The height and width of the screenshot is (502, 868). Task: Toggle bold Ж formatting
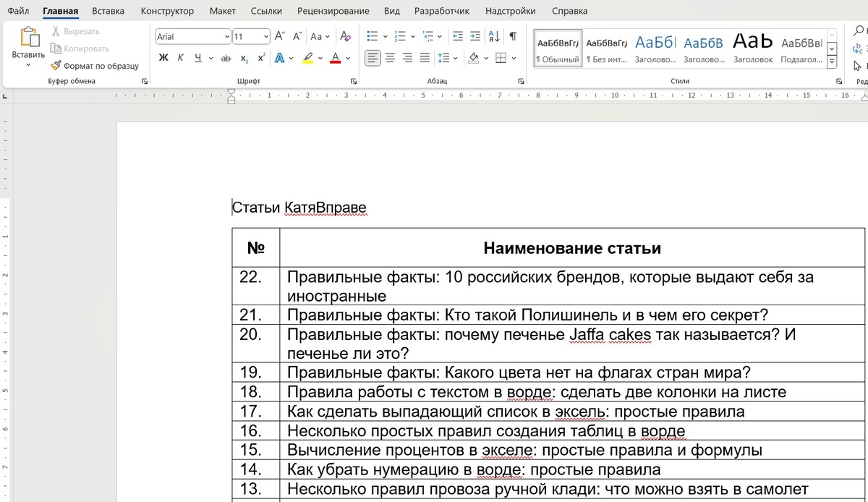click(x=163, y=58)
